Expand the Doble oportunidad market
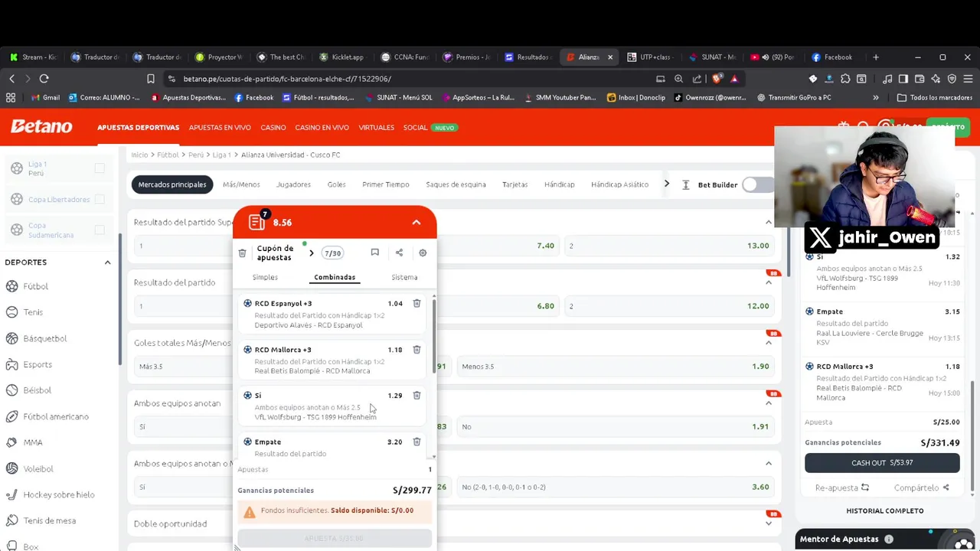Screen dimensions: 980x551 pyautogui.click(x=769, y=523)
